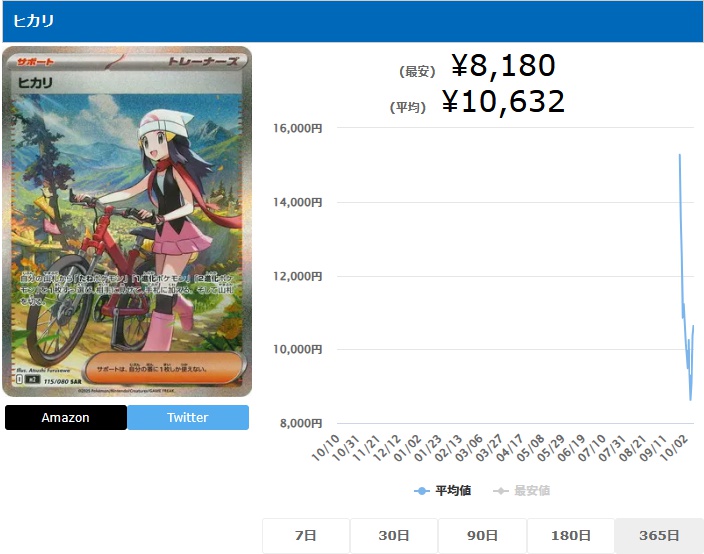Select the 7日 range tab
704x554 pixels.
point(306,536)
